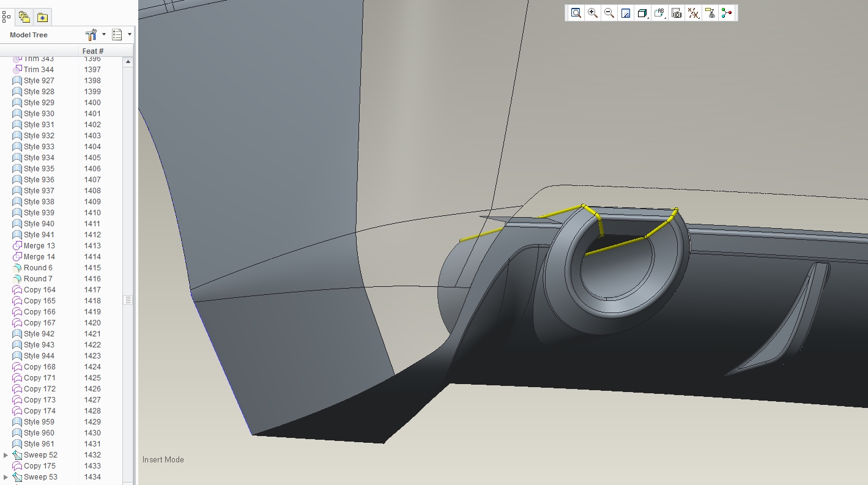Screen dimensions: 868x485
Task: Select the Merge 14 feature
Action: (39, 257)
